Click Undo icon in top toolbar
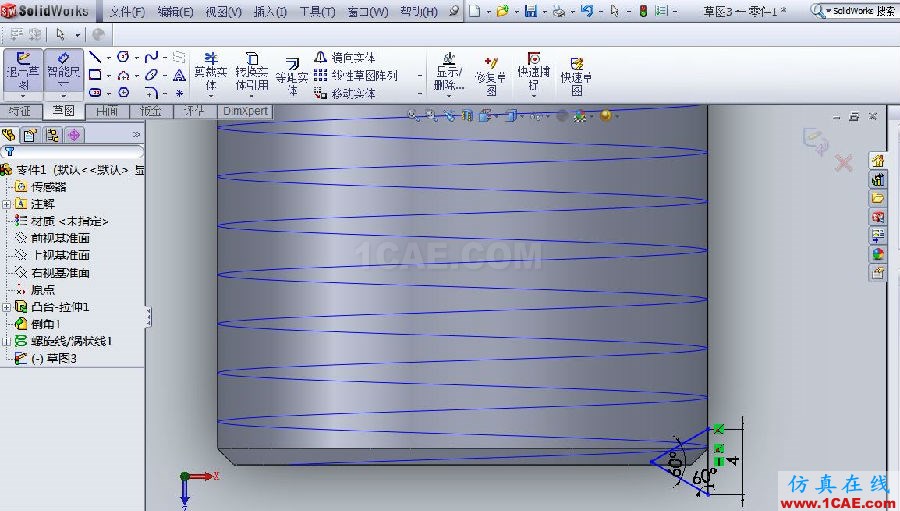This screenshot has width=900, height=511. pos(587,10)
